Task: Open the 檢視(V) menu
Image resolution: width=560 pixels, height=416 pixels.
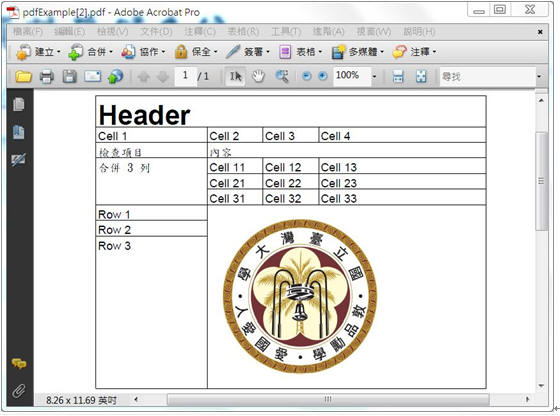Action: (113, 32)
